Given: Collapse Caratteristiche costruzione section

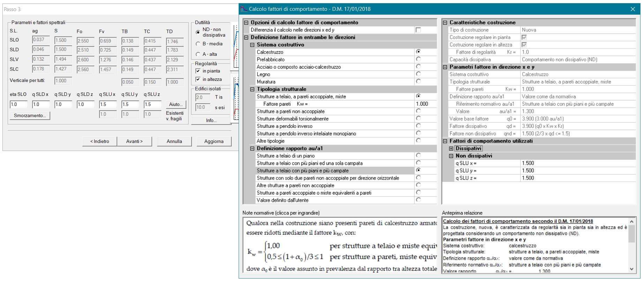Looking at the screenshot, I should tap(445, 22).
